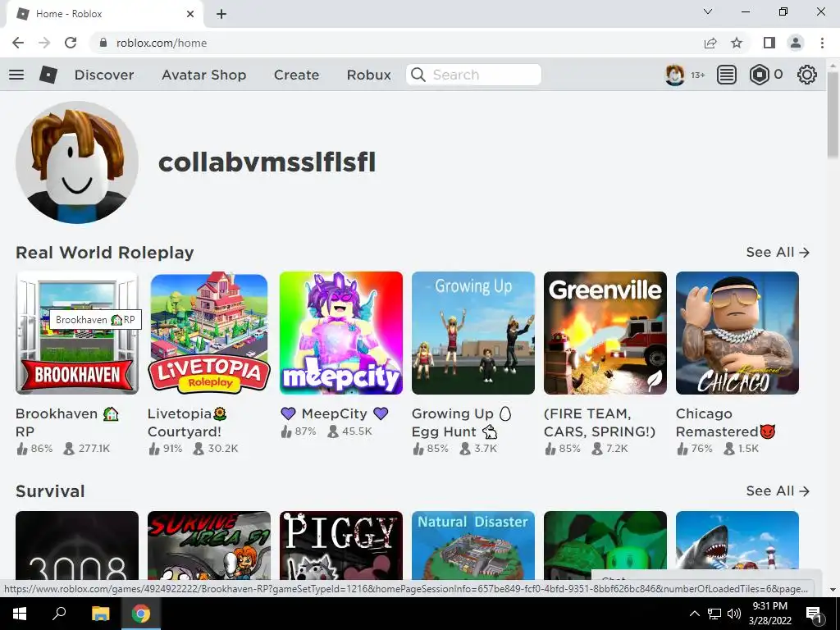
Task: Click the large profile avatar picture
Action: 77,162
